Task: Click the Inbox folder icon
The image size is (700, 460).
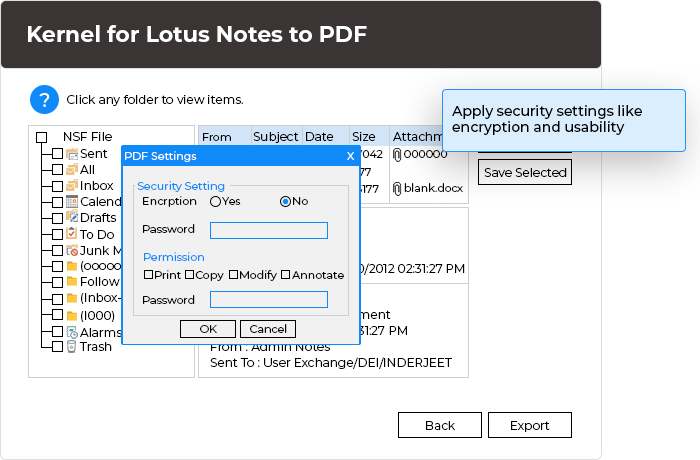Action: click(72, 185)
